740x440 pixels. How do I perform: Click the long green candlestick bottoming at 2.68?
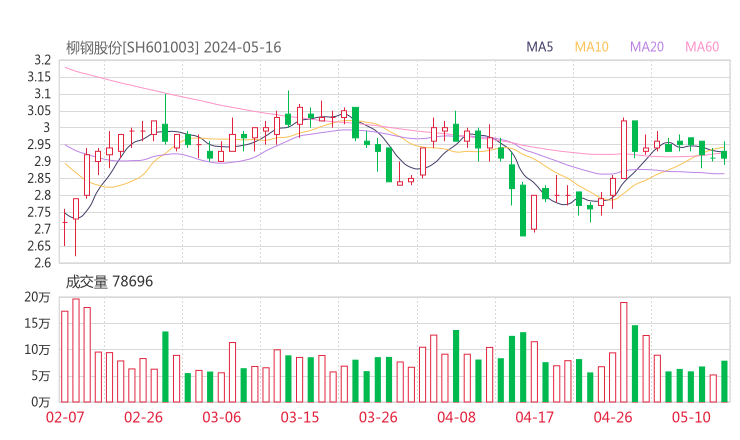(x=523, y=210)
